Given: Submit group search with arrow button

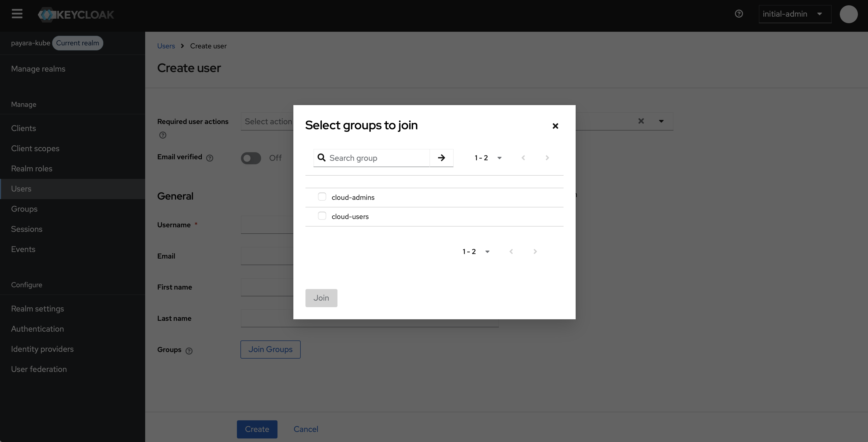Looking at the screenshot, I should (441, 158).
